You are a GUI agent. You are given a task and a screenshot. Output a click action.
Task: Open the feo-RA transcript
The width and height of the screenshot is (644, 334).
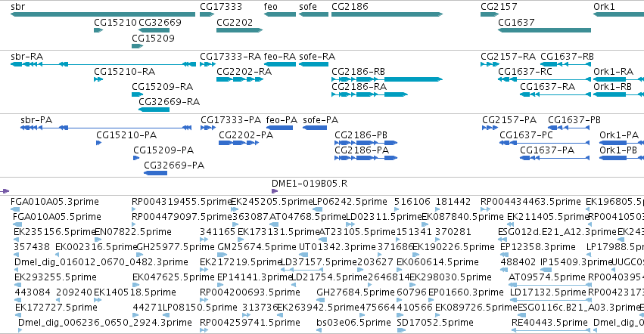[x=280, y=64]
